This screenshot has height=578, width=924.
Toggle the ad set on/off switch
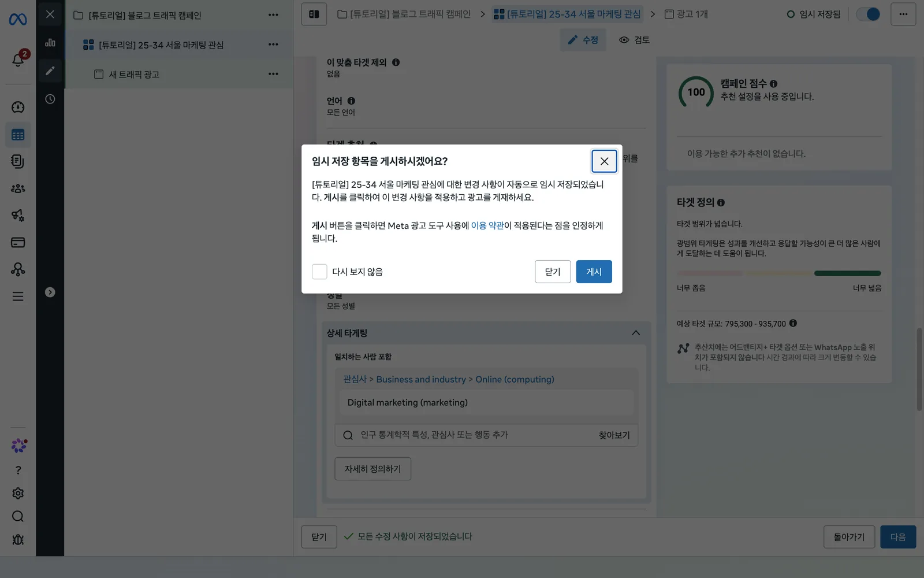(x=868, y=14)
